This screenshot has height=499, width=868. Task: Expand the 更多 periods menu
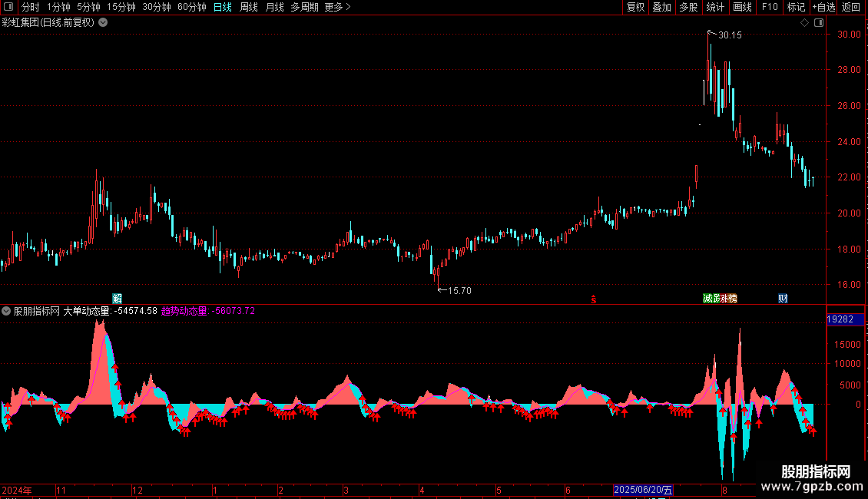click(337, 7)
